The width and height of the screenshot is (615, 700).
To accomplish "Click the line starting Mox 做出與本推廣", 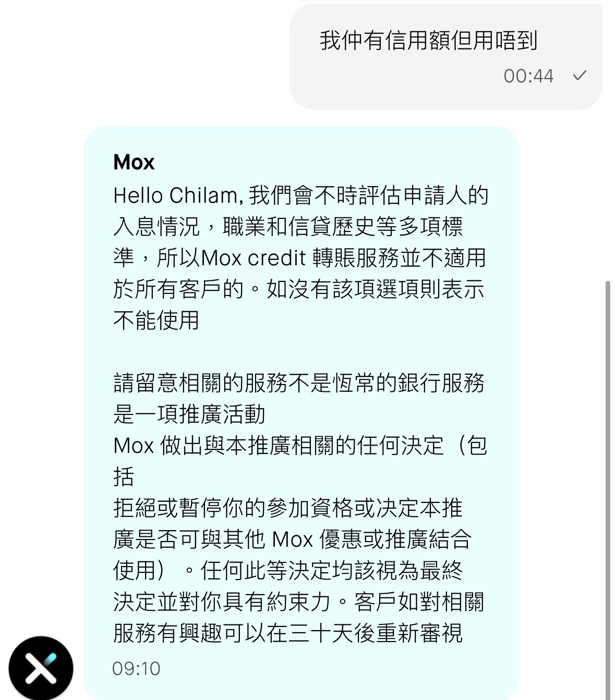I will [300, 445].
